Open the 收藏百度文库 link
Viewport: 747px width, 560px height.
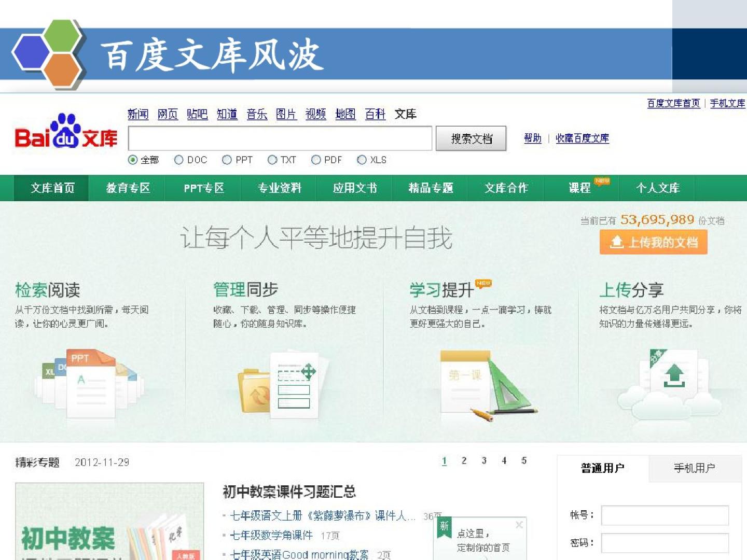(x=582, y=138)
